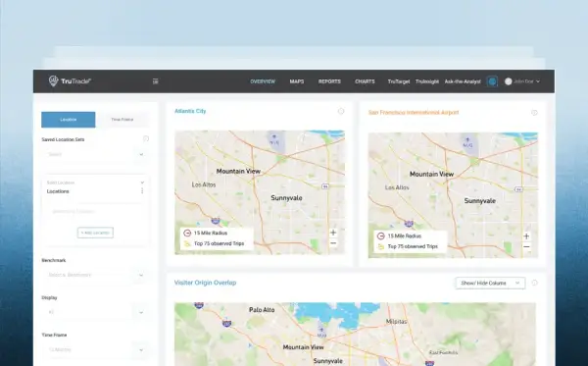Click Sunnyvale label on San Francisco Airport map

pos(479,201)
